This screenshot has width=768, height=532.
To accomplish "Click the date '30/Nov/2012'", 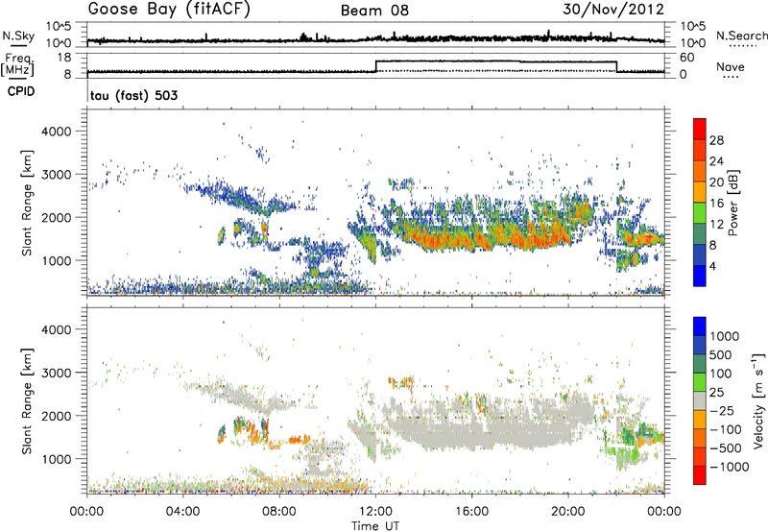I will 613,9.
